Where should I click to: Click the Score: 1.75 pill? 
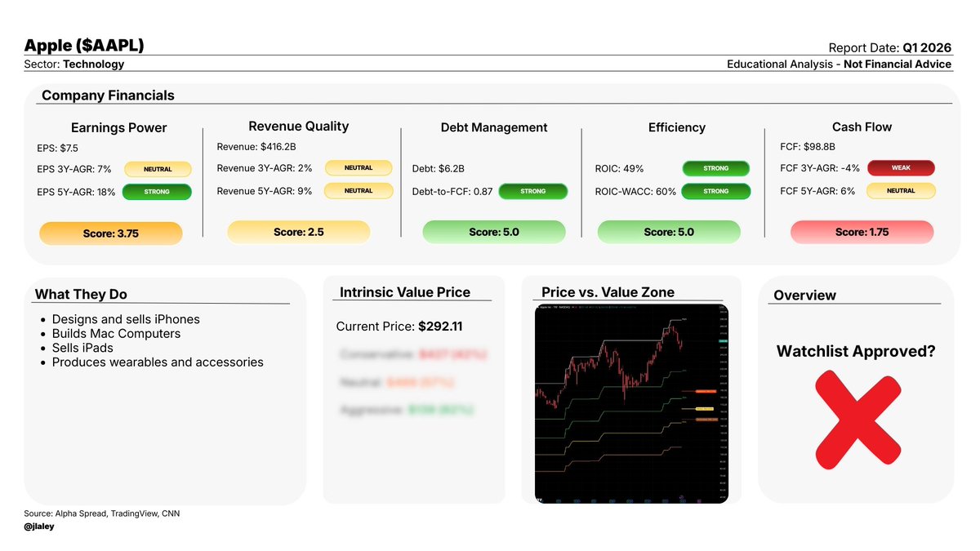(x=862, y=232)
